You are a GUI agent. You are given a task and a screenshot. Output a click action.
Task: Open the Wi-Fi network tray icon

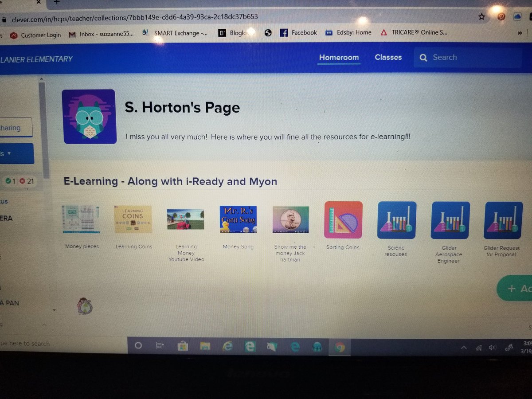479,348
